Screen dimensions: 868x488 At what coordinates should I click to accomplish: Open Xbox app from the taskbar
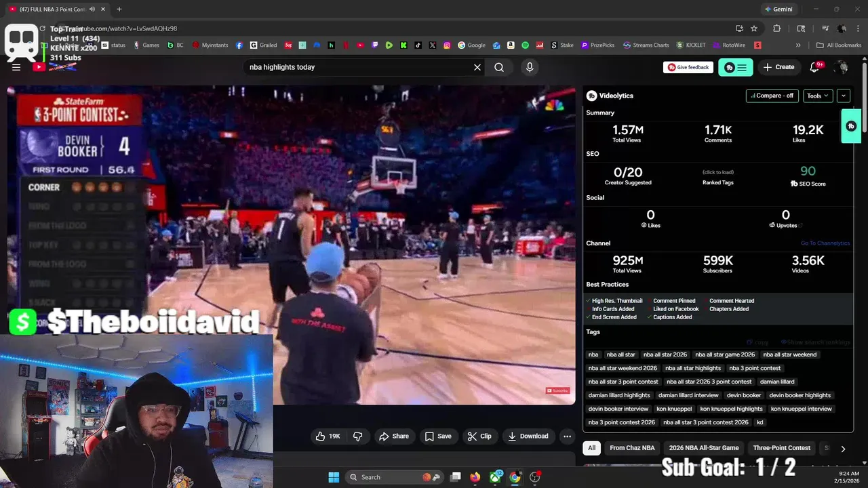point(496,477)
